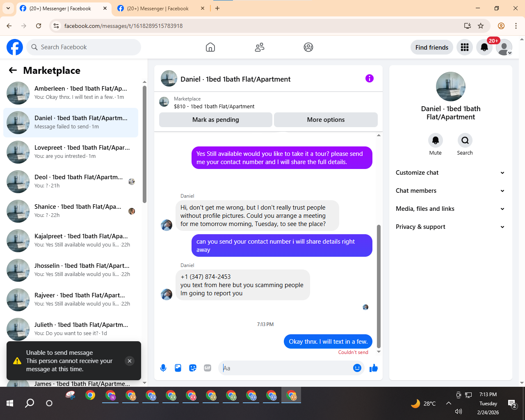Open Windows taskbar search

click(30, 404)
